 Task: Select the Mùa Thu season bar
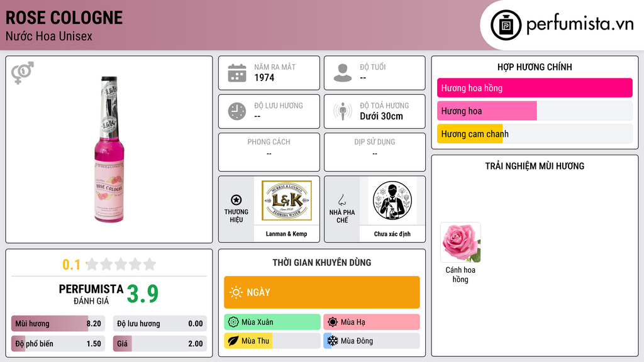pyautogui.click(x=272, y=341)
